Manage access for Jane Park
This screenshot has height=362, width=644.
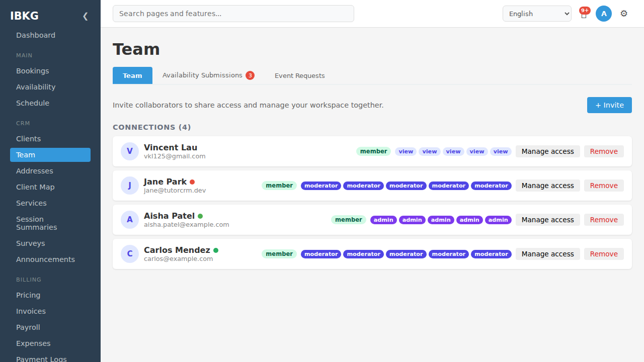(x=548, y=186)
